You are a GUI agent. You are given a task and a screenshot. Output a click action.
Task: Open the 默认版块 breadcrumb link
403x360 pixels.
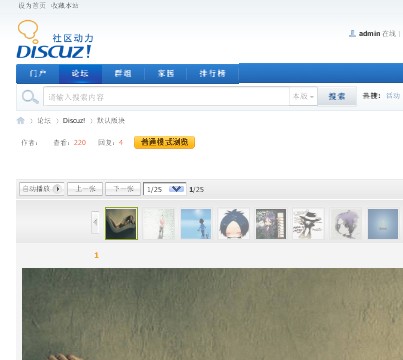click(x=111, y=121)
